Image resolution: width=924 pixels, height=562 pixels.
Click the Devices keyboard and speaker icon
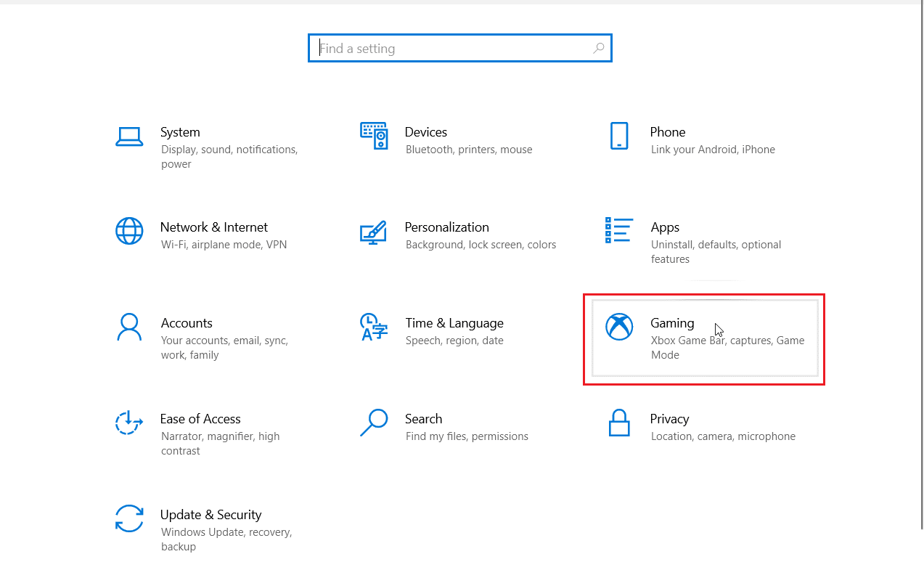point(374,136)
